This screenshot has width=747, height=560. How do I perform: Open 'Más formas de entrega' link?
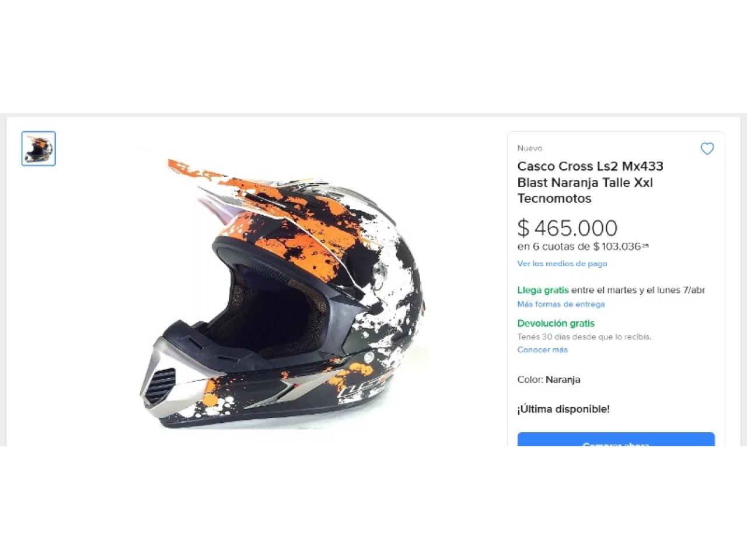click(x=561, y=304)
